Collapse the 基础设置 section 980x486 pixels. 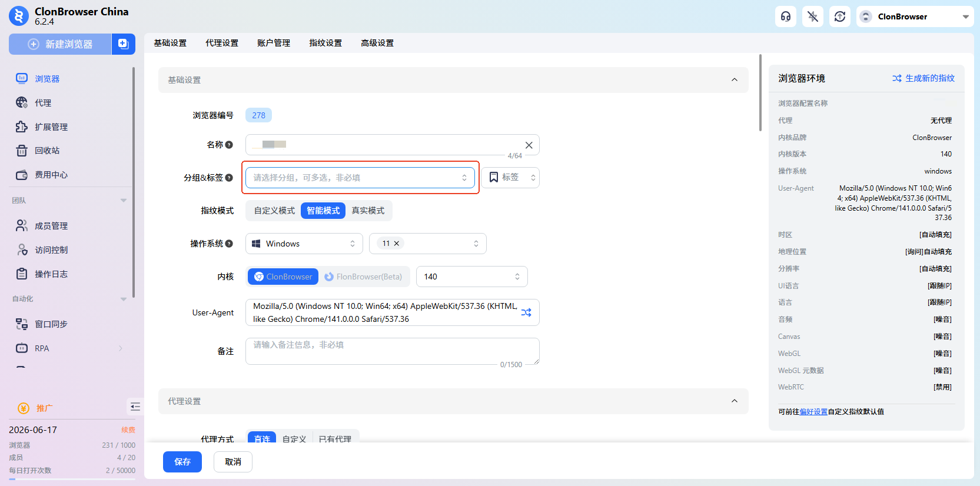pyautogui.click(x=735, y=80)
